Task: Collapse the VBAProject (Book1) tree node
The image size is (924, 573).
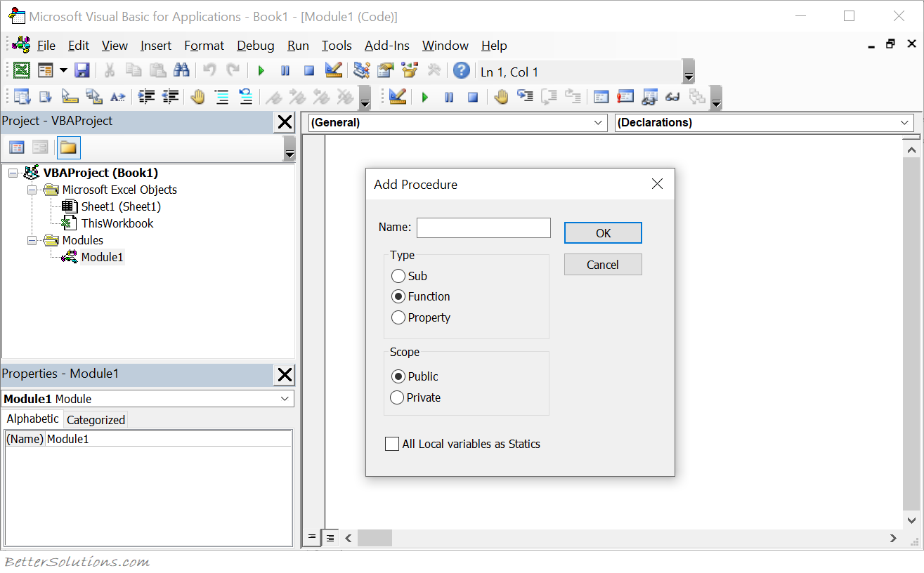Action: (13, 173)
